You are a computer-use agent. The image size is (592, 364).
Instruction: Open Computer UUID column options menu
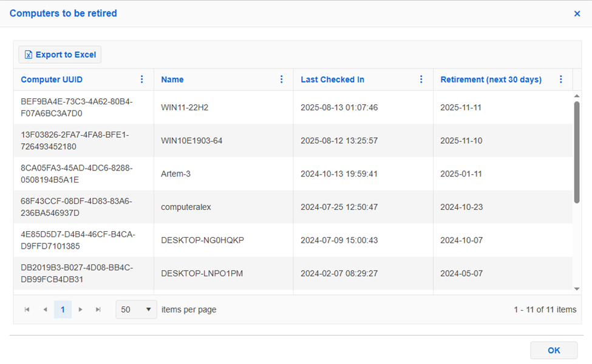point(142,79)
